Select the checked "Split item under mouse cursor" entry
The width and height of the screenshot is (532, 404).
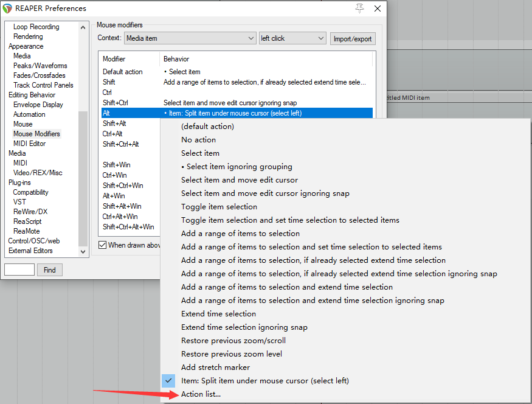[264, 381]
